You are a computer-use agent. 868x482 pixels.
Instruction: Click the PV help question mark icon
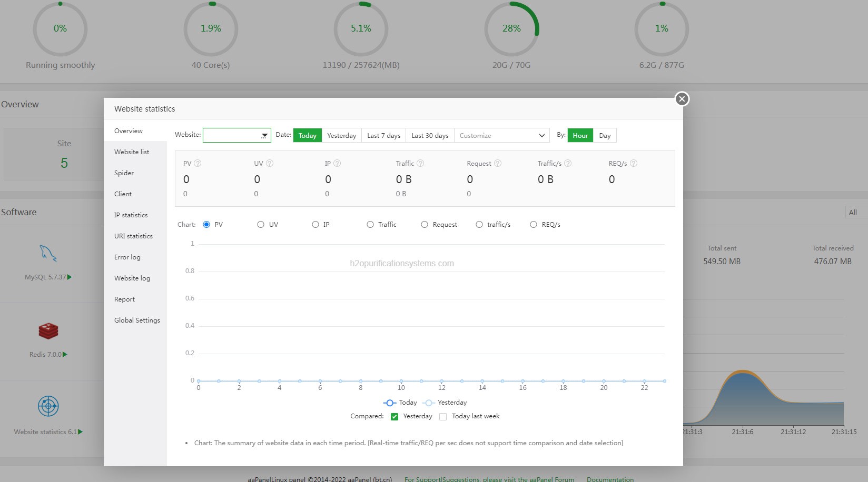[198, 164]
